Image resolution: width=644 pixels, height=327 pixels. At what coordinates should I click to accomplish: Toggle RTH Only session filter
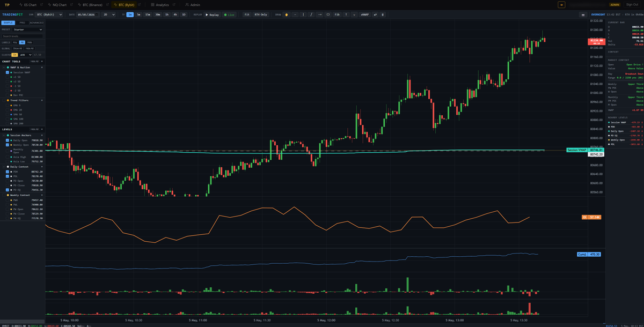261,14
